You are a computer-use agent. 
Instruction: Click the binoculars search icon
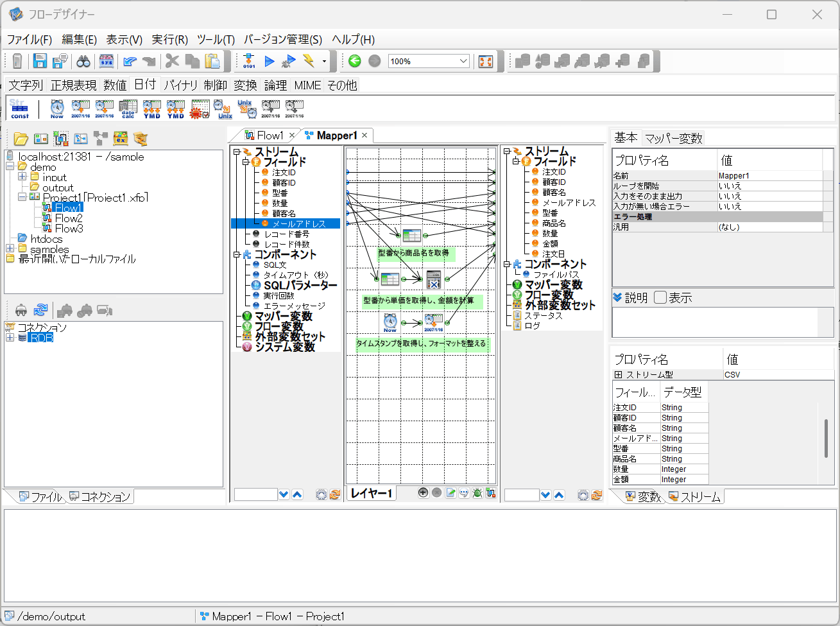[x=83, y=61]
